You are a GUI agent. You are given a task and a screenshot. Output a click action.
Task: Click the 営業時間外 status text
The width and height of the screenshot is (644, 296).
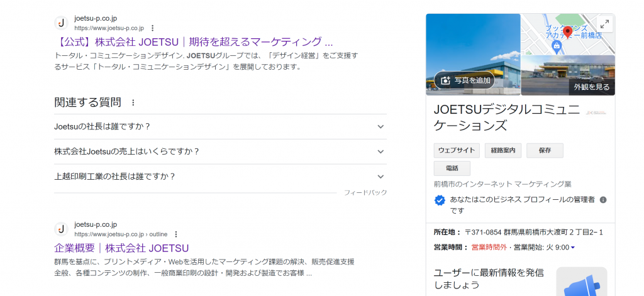click(489, 247)
